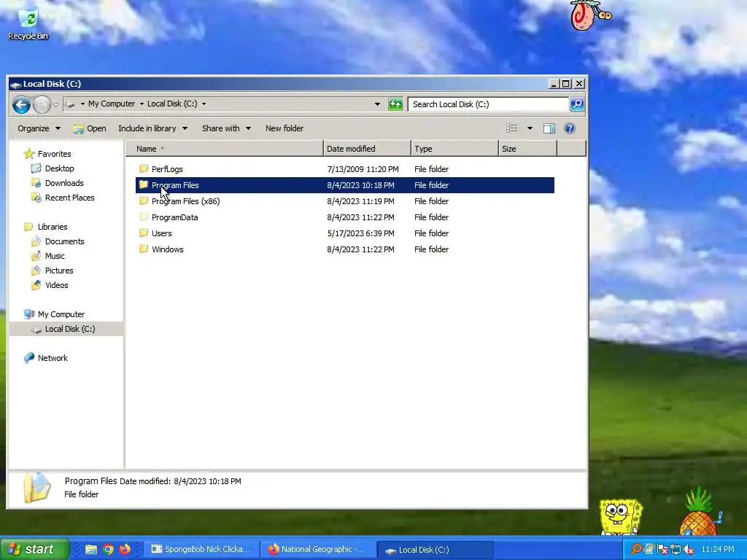The image size is (747, 560).
Task: Select My Computer in the address breadcrumb
Action: 112,104
